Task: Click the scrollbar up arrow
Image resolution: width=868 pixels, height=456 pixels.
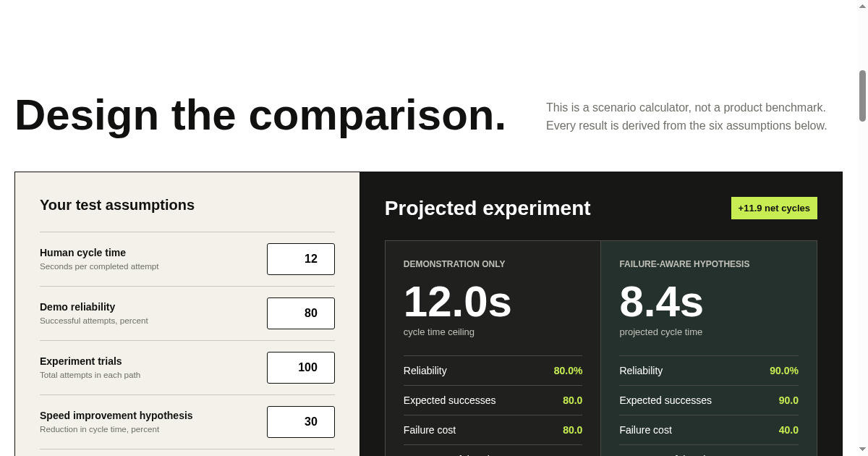Action: [862, 5]
